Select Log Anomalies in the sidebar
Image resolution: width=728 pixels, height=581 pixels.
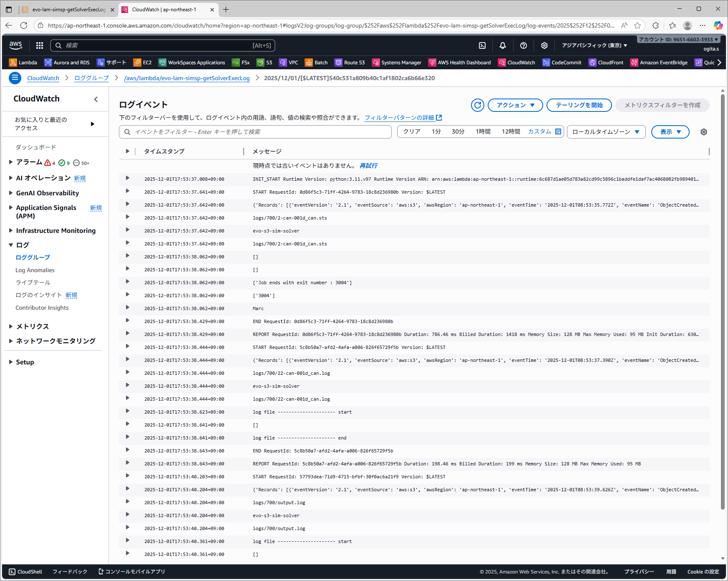35,270
